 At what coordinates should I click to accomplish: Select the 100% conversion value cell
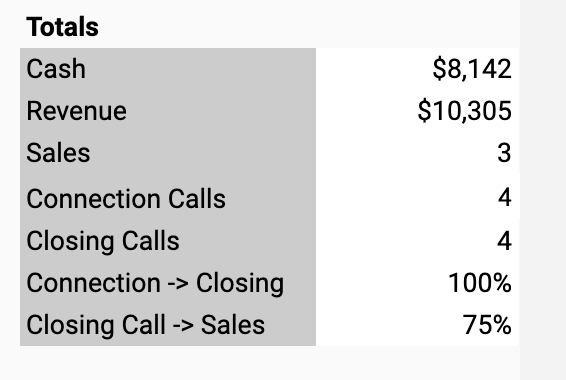pyautogui.click(x=418, y=283)
